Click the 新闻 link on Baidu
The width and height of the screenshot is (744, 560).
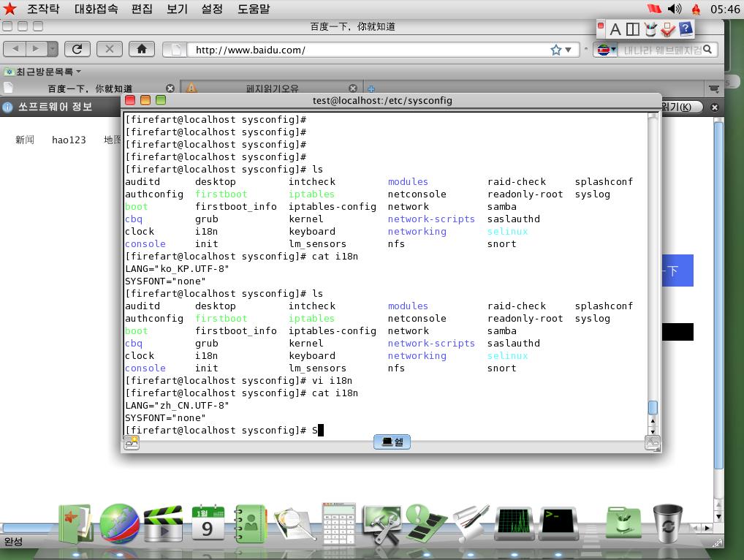25,140
